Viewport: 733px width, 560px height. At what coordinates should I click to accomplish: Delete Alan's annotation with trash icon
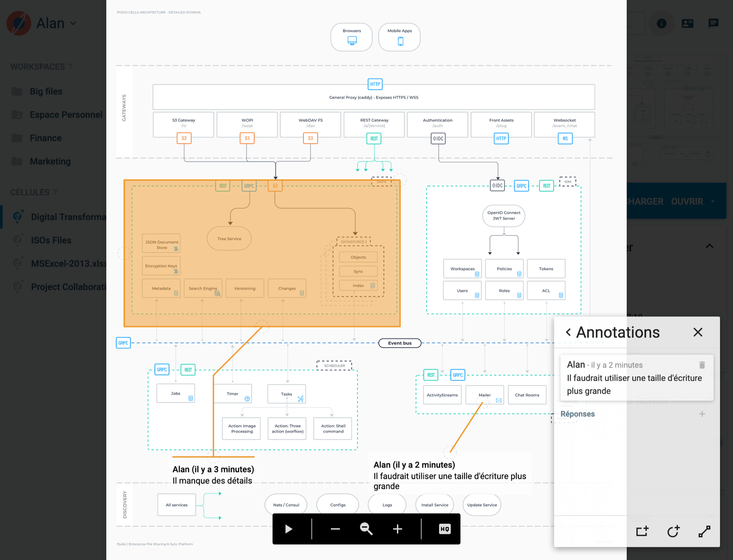click(x=702, y=365)
